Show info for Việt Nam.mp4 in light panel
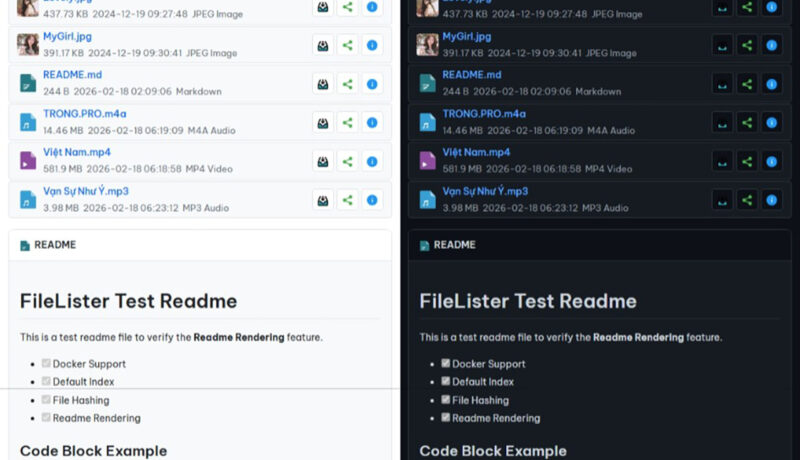This screenshot has width=800, height=460. click(372, 162)
